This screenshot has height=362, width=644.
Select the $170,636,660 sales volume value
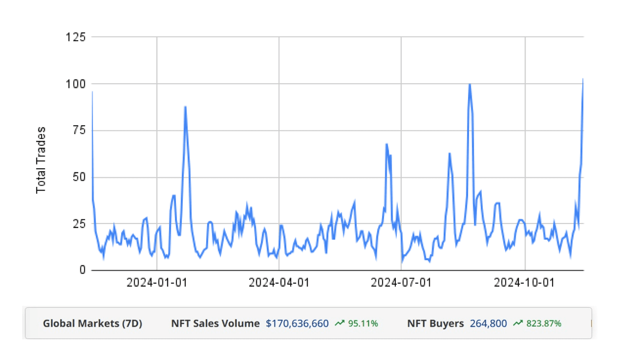[x=297, y=323]
